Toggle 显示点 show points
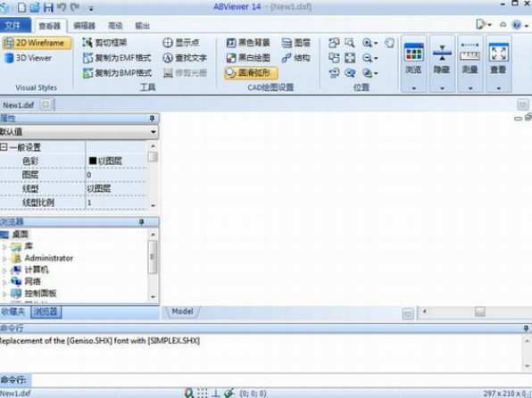The width and height of the screenshot is (532, 398). coord(181,43)
